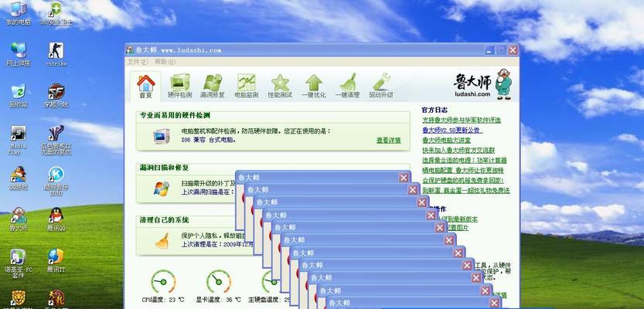Open the 首页 home tab
The height and width of the screenshot is (309, 644).
[146, 87]
